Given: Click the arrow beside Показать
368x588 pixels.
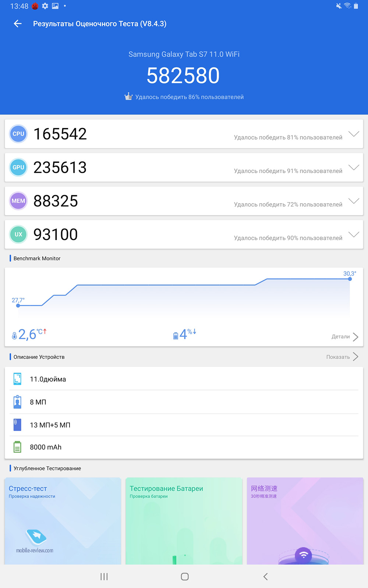Looking at the screenshot, I should (355, 357).
